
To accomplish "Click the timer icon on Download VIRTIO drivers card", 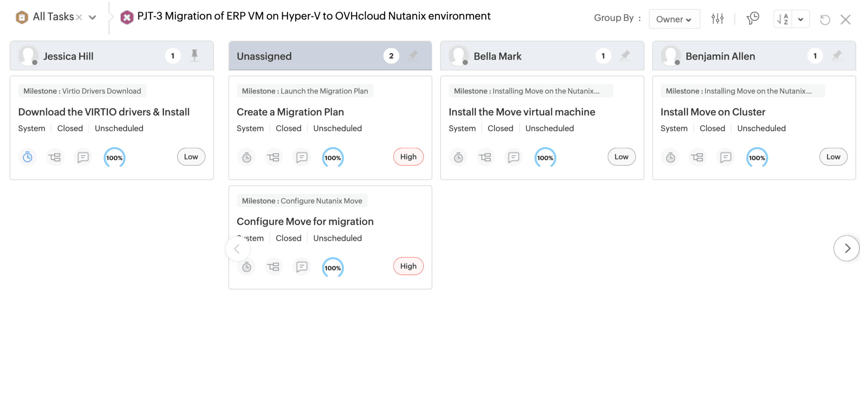I will [27, 157].
